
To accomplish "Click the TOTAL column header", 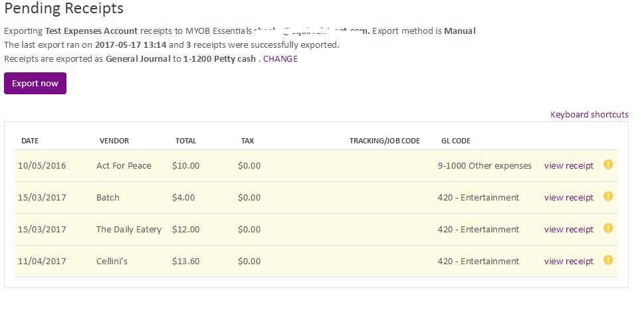I will 185,141.
